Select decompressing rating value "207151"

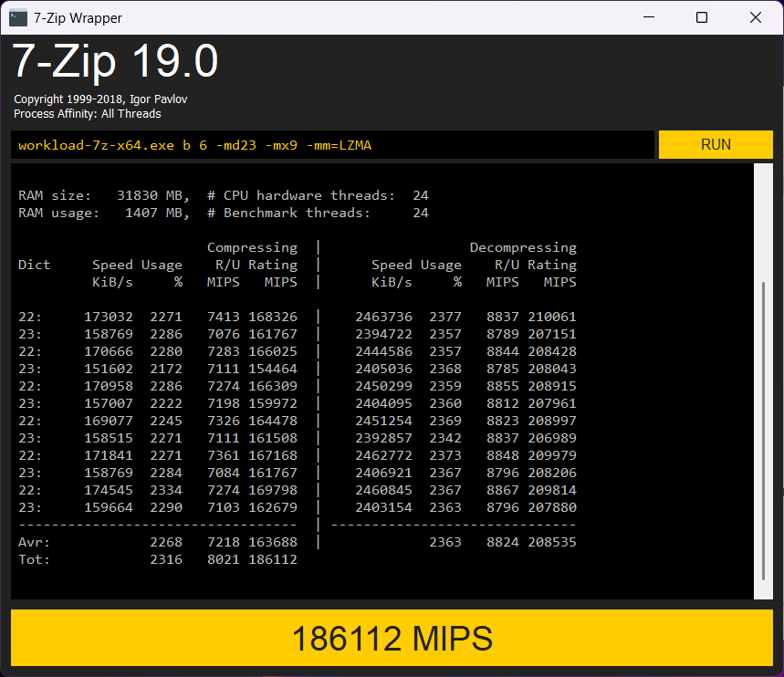pyautogui.click(x=552, y=334)
